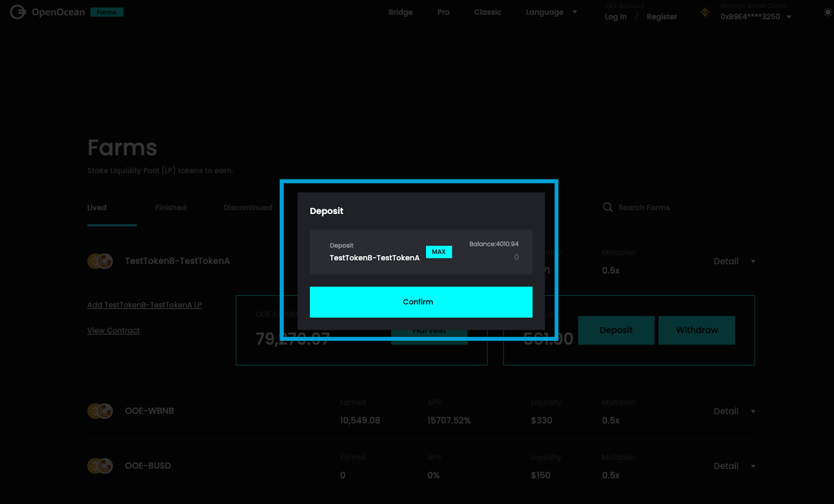
Task: Click the Binance Smart Chain network icon
Action: coord(705,12)
